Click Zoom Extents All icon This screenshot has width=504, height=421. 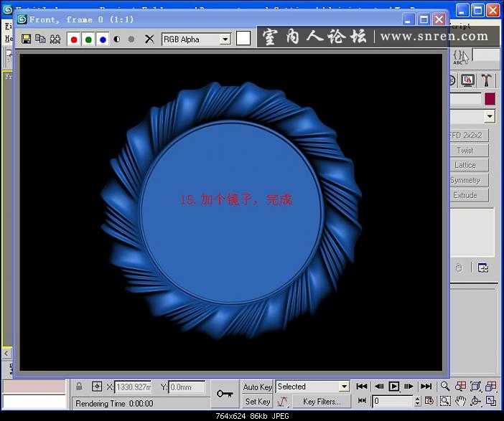click(x=491, y=387)
